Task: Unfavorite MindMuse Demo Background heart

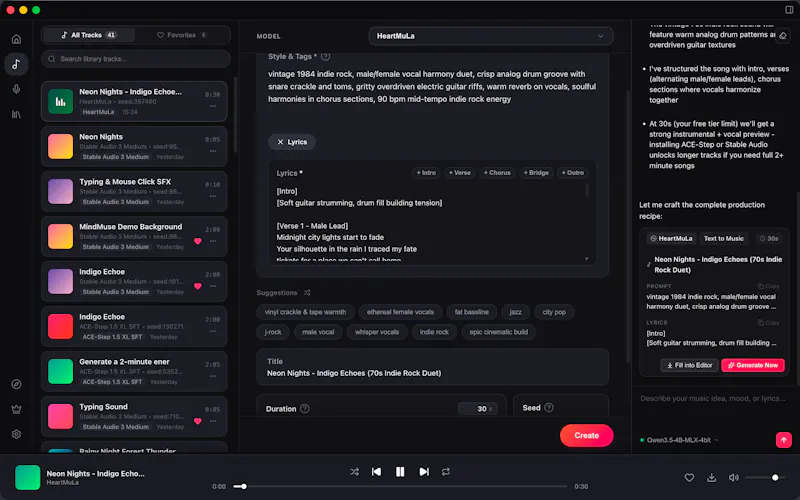Action: click(x=198, y=241)
